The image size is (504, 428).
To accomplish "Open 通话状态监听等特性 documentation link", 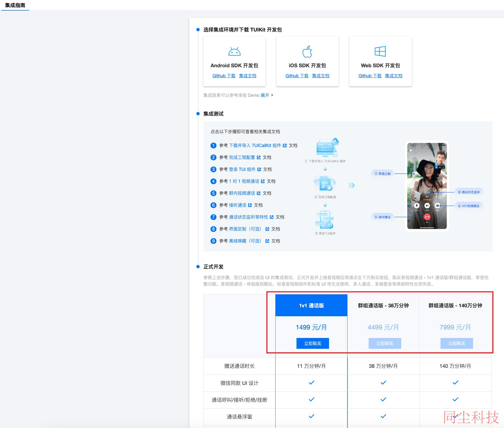I will click(248, 217).
